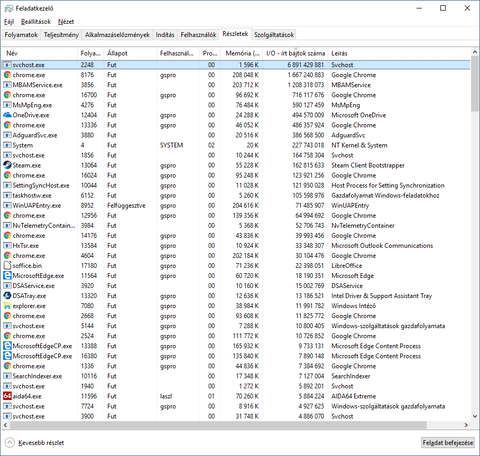Click the NT Kernel & System description
480x456 pixels.
(x=359, y=145)
